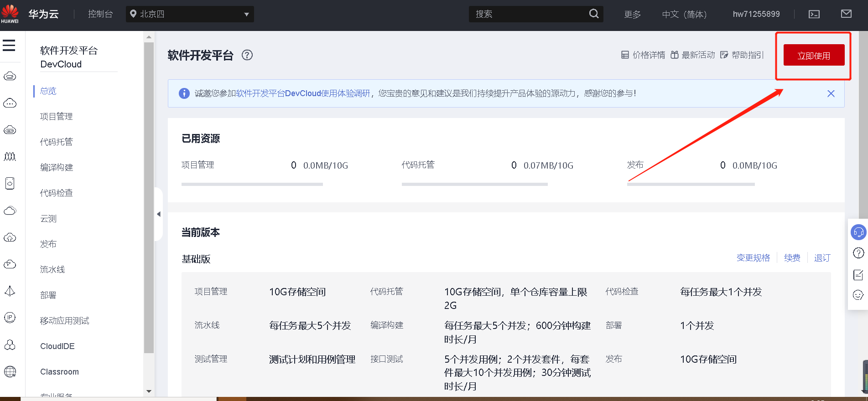Click the search magnifier icon
868x401 pixels.
coord(594,14)
